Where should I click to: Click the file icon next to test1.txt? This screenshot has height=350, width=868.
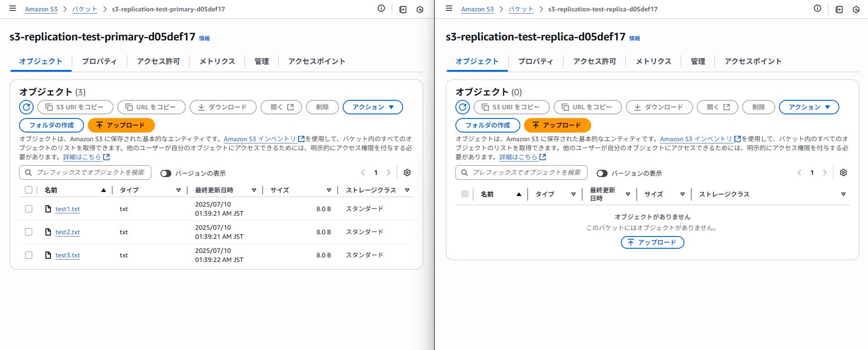(x=48, y=209)
